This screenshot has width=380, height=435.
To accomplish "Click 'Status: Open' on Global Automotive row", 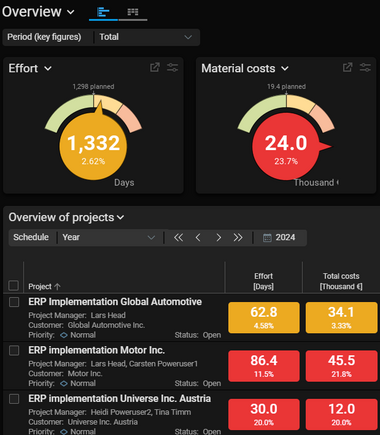I will coord(198,335).
